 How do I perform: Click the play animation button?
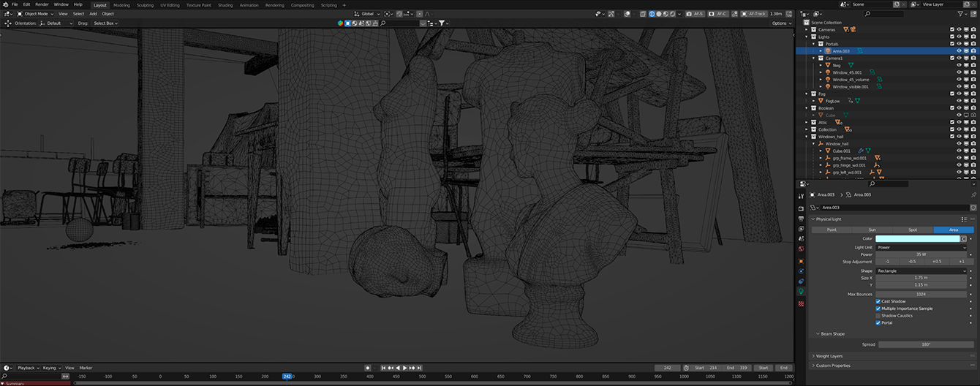coord(404,368)
